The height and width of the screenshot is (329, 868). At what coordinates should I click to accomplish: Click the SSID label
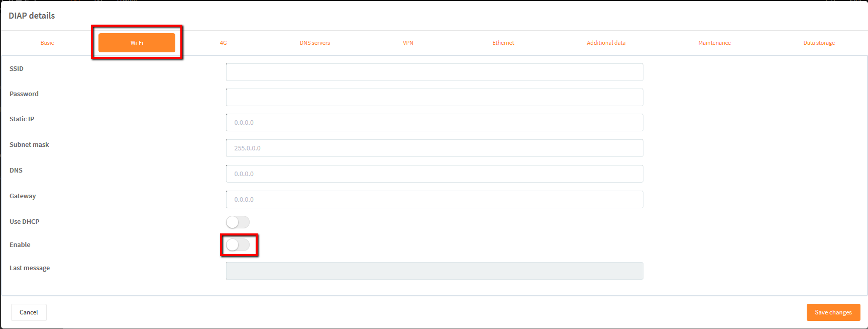[17, 68]
